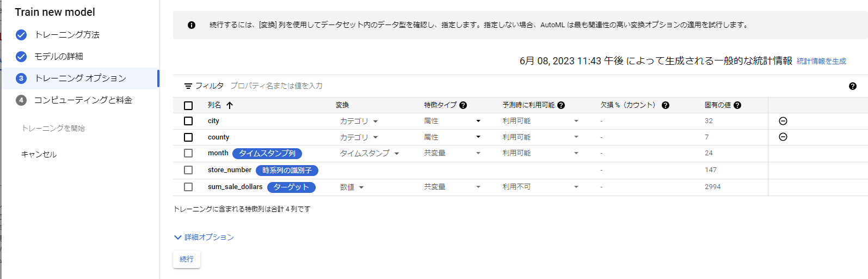The width and height of the screenshot is (868, 279).
Task: Click the unique value 2994
Action: [x=712, y=187]
